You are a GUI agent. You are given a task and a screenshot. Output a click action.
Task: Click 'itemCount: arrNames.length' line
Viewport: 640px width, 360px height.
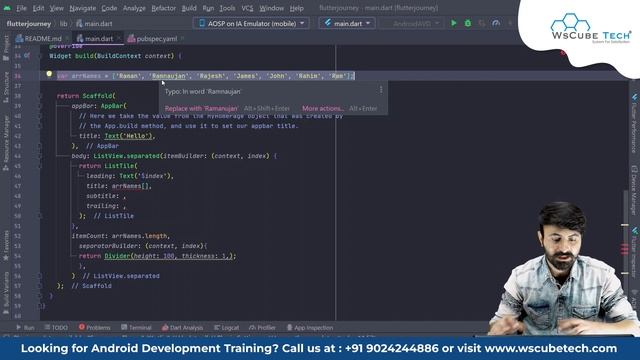(120, 236)
